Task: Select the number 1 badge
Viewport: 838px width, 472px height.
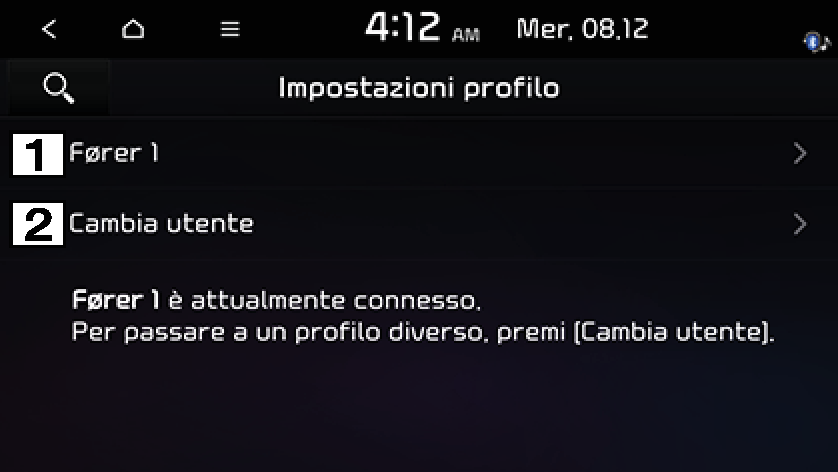Action: click(38, 154)
